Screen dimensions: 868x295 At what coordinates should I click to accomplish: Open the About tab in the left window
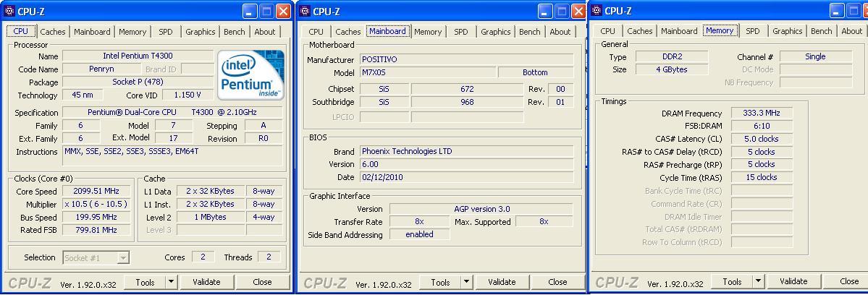[265, 32]
